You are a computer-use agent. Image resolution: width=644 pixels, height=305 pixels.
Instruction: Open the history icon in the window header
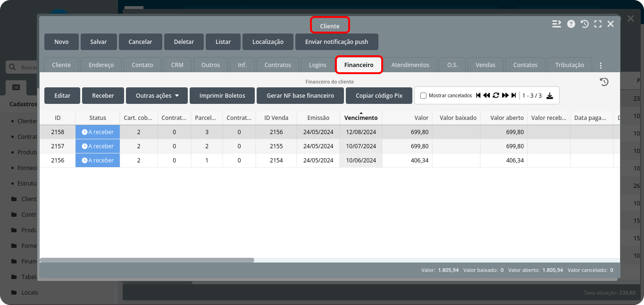click(585, 24)
